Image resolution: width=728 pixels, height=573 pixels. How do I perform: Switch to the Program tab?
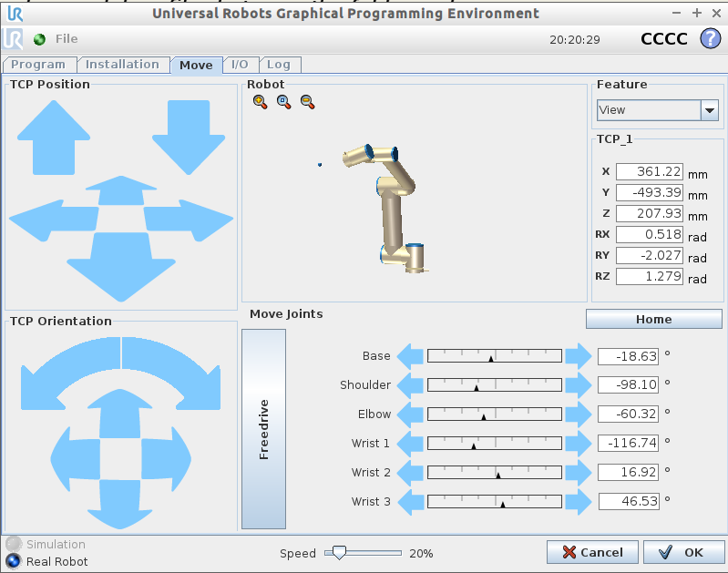pyautogui.click(x=38, y=65)
